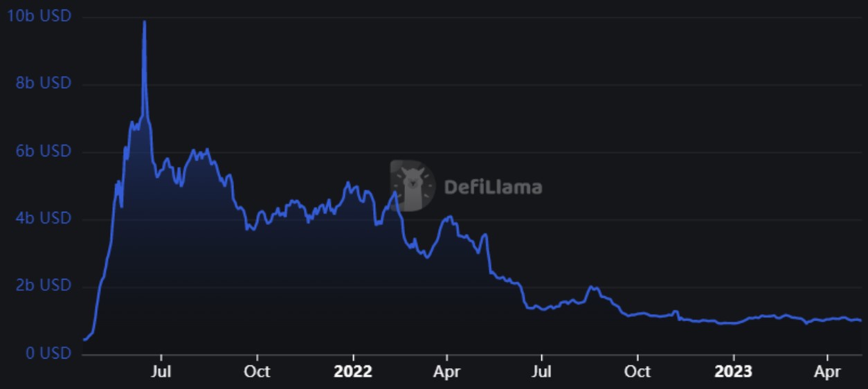Click the 10b USD y-axis label

tap(39, 15)
